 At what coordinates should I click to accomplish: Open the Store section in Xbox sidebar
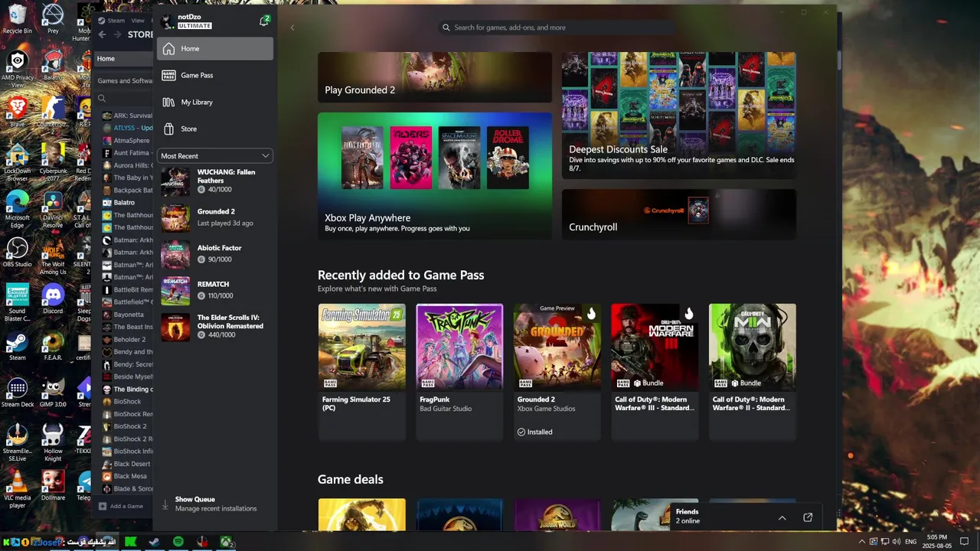click(x=215, y=129)
